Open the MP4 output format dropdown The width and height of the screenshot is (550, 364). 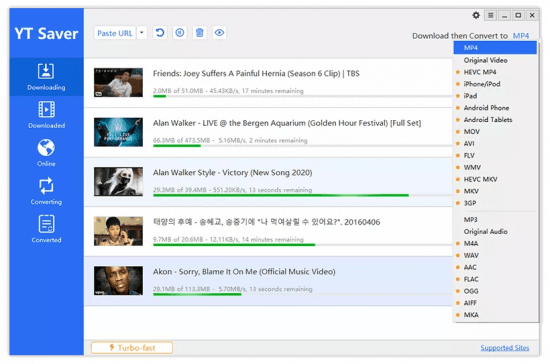(x=521, y=36)
